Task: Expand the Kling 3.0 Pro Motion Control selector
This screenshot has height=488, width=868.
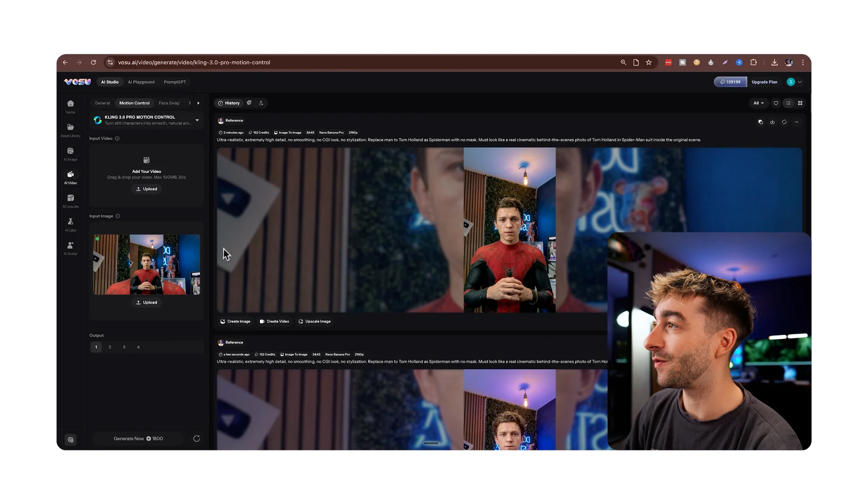Action: pos(146,120)
